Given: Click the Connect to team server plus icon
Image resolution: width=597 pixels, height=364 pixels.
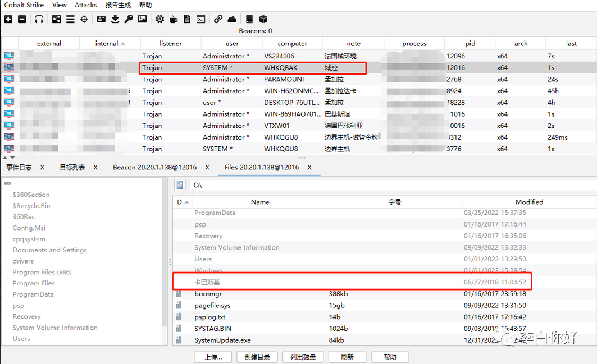Looking at the screenshot, I should click(x=8, y=19).
